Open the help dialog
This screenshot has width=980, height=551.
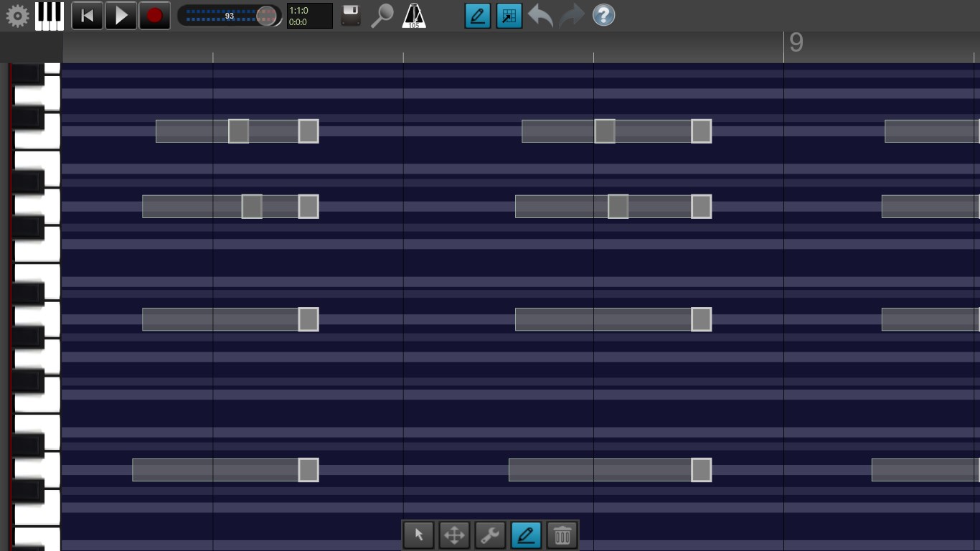[x=603, y=15]
